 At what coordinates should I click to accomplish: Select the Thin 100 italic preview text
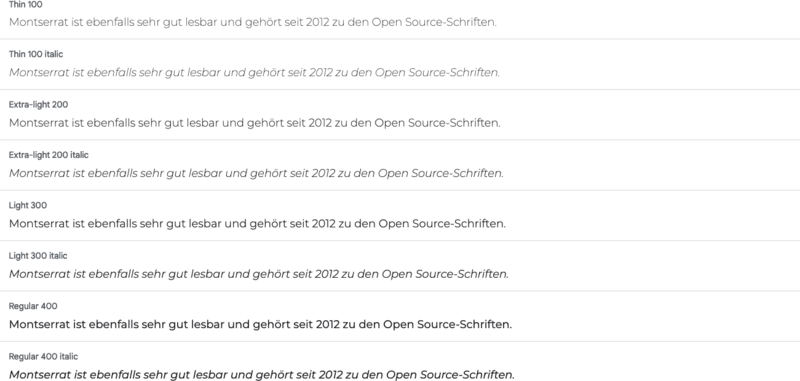[254, 73]
